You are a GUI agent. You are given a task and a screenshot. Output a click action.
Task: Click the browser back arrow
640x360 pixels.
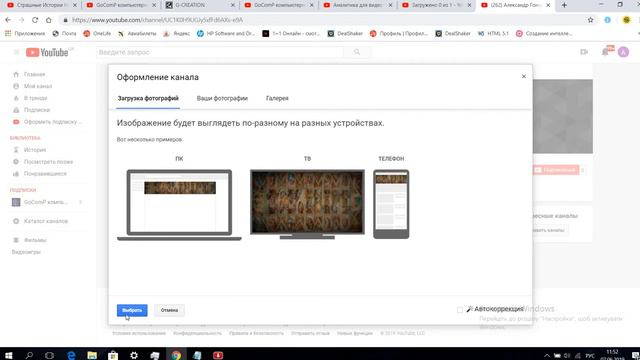pyautogui.click(x=8, y=20)
